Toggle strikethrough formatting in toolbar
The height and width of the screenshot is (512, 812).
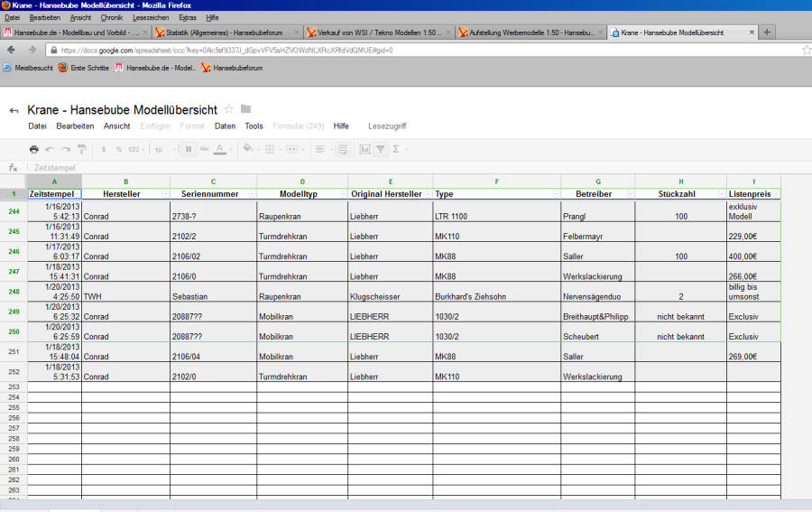[205, 149]
